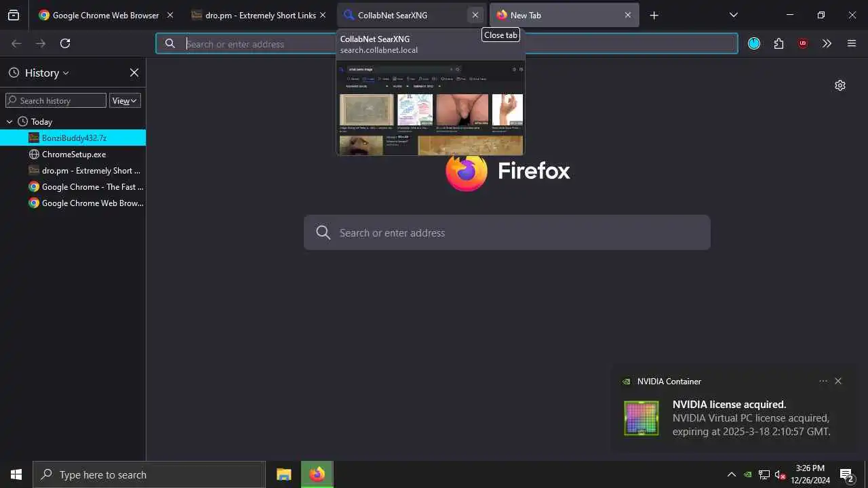Reload the current page
This screenshot has width=868, height=488.
tap(65, 43)
